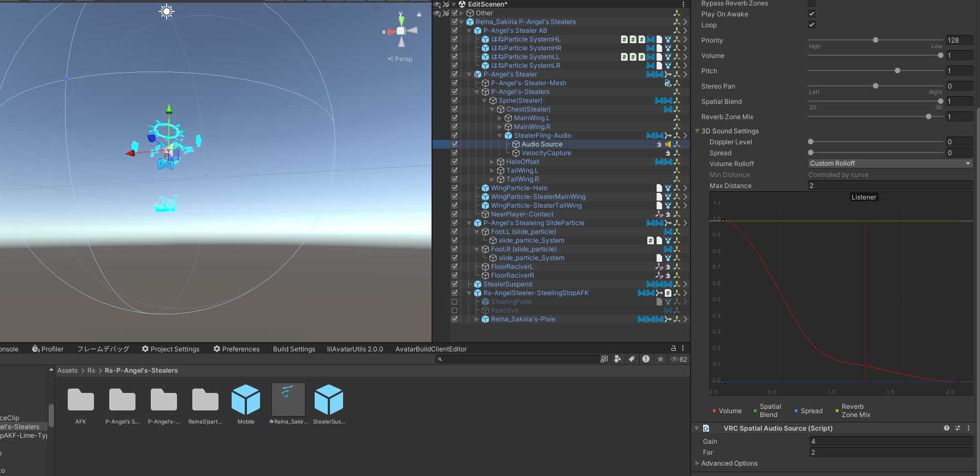This screenshot has height=476, width=980.
Task: Toggle the Bypass Reverb Zones checkbox
Action: pyautogui.click(x=812, y=3)
